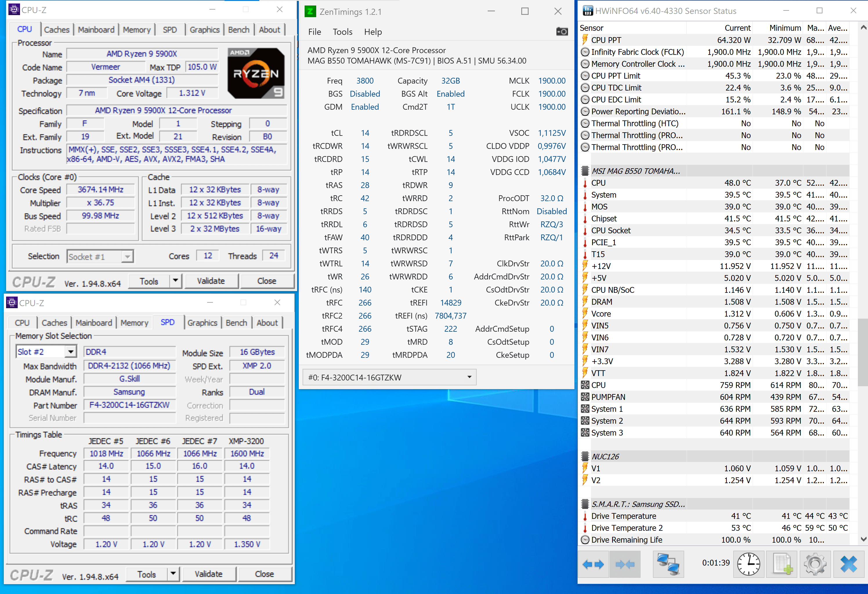Open About tab in top CPU-Z
The image size is (868, 594).
coord(269,30)
